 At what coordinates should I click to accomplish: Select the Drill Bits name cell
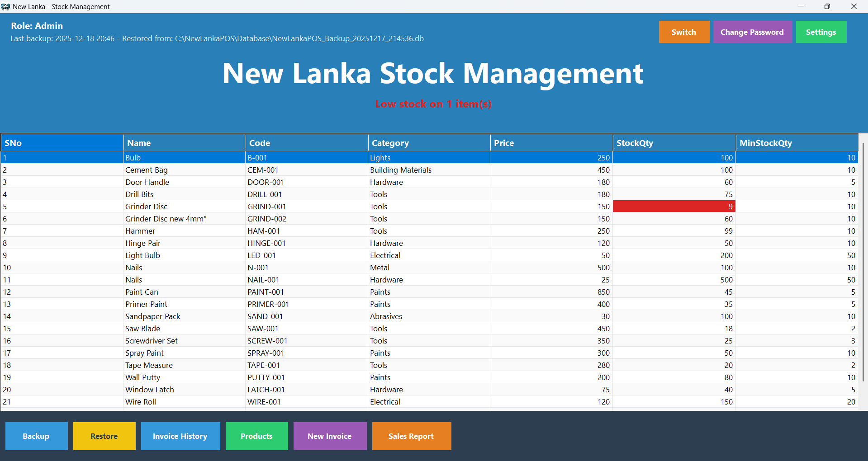pos(185,194)
